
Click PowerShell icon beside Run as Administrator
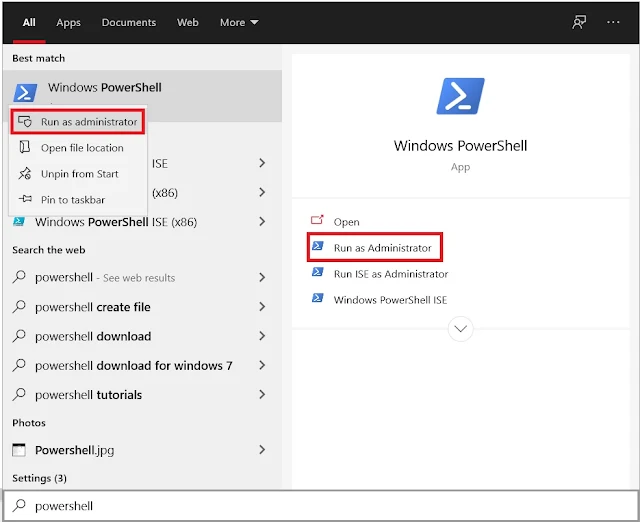click(318, 246)
